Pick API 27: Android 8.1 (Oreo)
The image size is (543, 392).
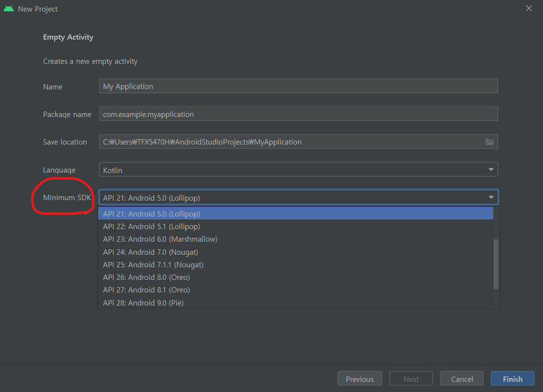(x=295, y=290)
